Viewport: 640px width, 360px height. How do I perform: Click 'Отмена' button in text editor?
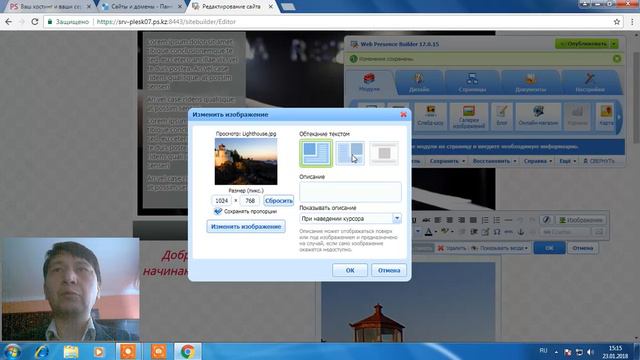[x=582, y=248]
